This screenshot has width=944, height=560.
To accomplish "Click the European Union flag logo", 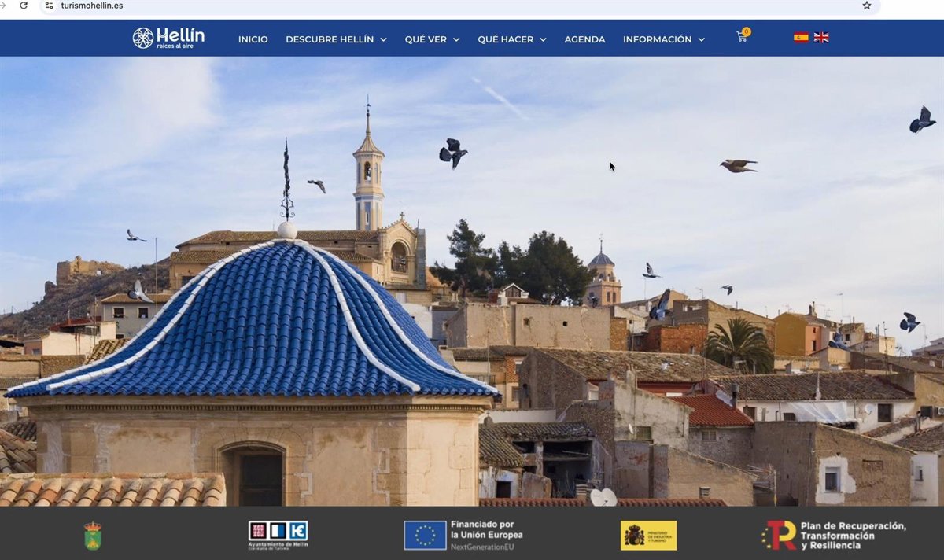I will [425, 535].
